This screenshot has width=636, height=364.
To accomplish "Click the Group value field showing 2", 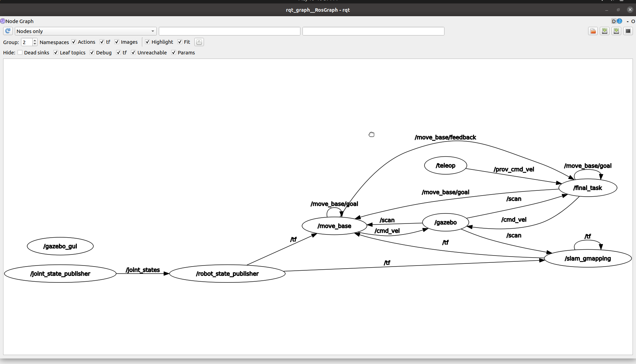I will (x=27, y=42).
